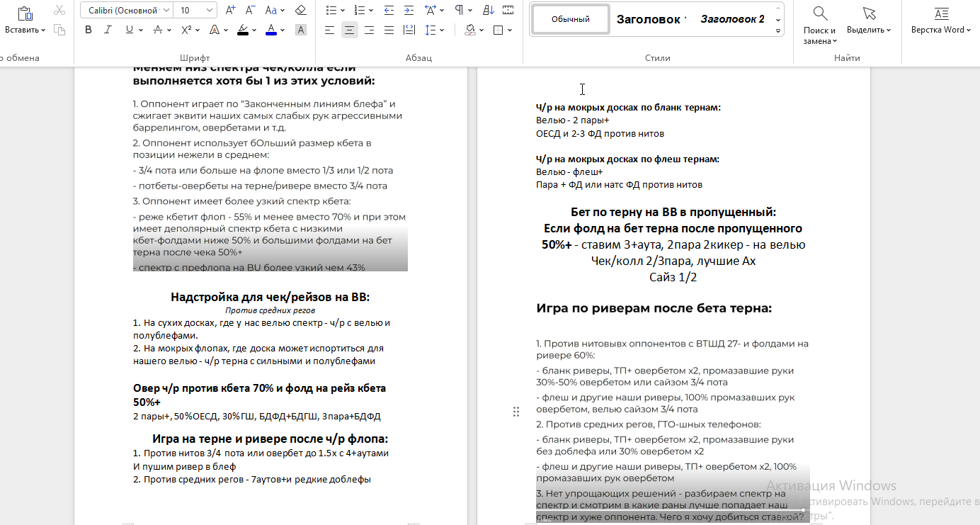Align text to the left
The image size is (980, 525).
(x=329, y=30)
